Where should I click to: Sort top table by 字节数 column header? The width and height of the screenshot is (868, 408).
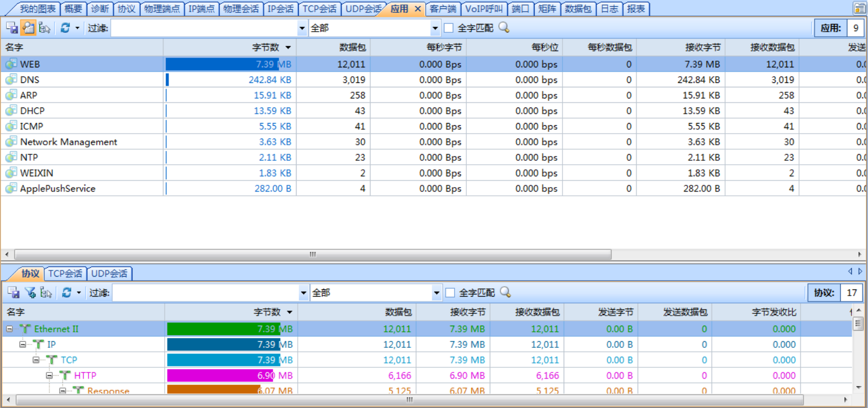point(229,47)
